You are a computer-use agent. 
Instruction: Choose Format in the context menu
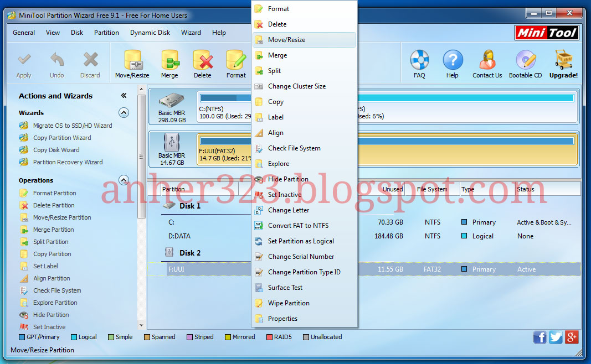click(x=304, y=9)
